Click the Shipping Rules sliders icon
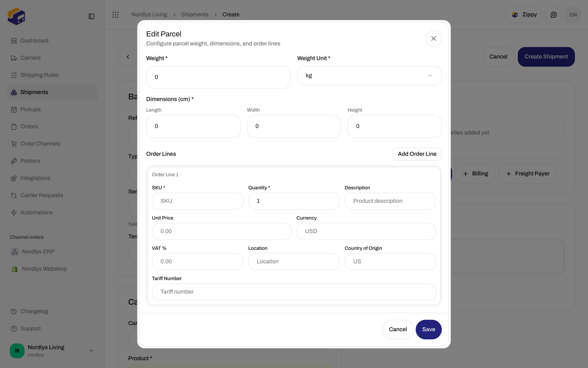The image size is (588, 368). (14, 75)
